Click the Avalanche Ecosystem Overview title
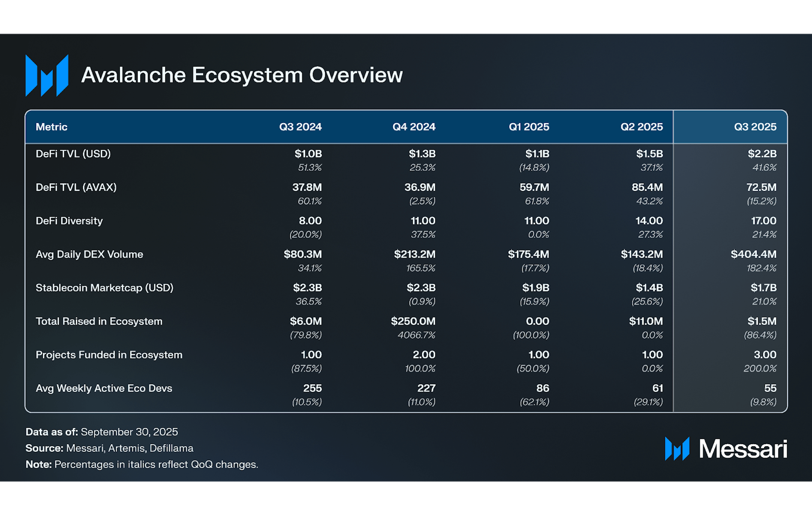Viewport: 812px width, 515px height. [242, 75]
